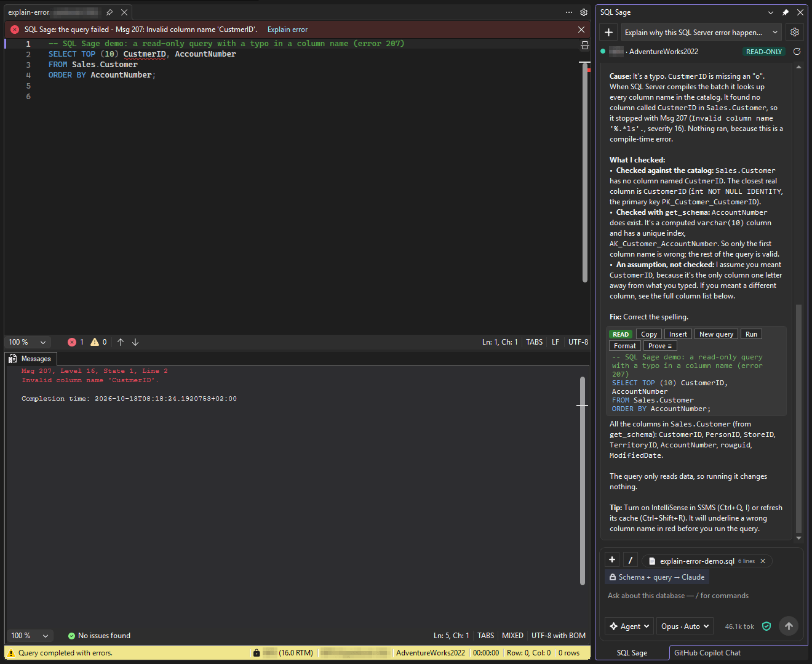The image size is (812, 664).
Task: Toggle auto-hide pin on SQL Sage panel
Action: pyautogui.click(x=786, y=12)
